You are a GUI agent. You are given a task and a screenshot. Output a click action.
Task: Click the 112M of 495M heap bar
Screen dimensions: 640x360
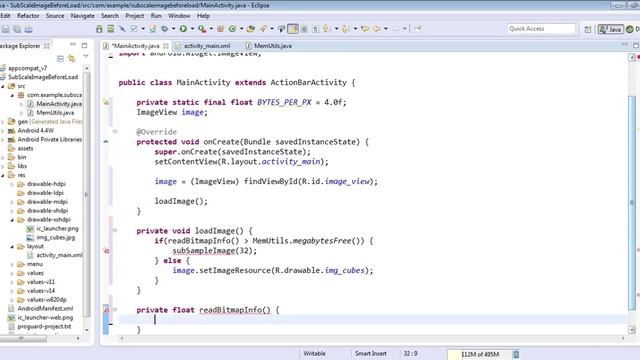click(480, 354)
